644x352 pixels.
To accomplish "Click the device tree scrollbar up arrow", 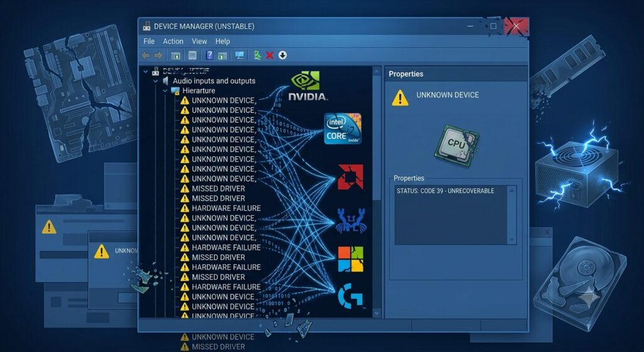I will click(x=377, y=72).
